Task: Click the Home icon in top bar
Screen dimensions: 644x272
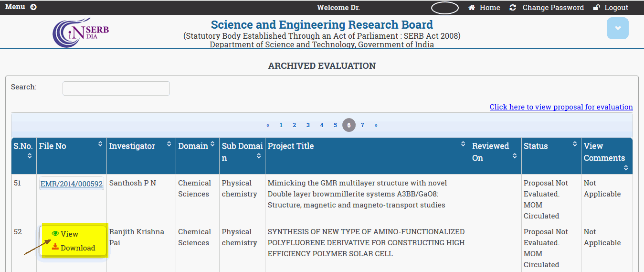Action: (472, 8)
